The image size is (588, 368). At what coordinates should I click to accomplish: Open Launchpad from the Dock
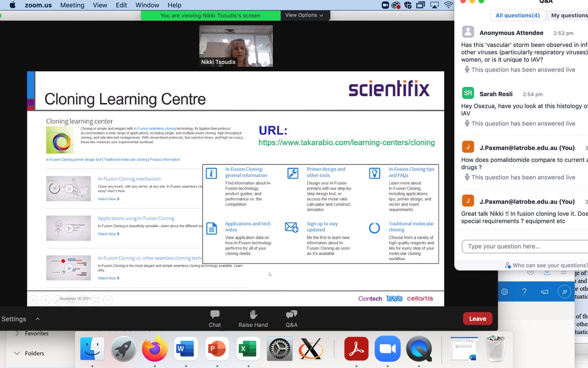tap(123, 349)
